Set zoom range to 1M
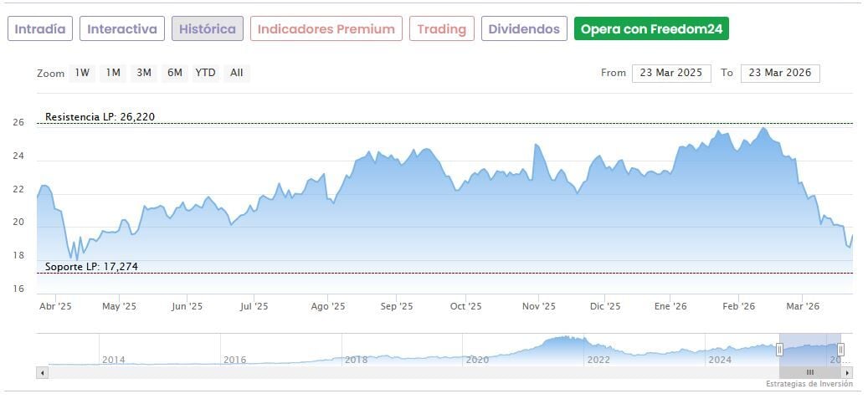The height and width of the screenshot is (399, 868). pos(113,73)
